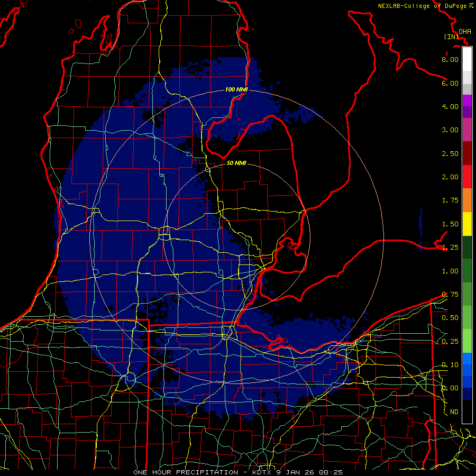
Task: Select the dark purple swatch below 4.00
Action: (x=467, y=112)
